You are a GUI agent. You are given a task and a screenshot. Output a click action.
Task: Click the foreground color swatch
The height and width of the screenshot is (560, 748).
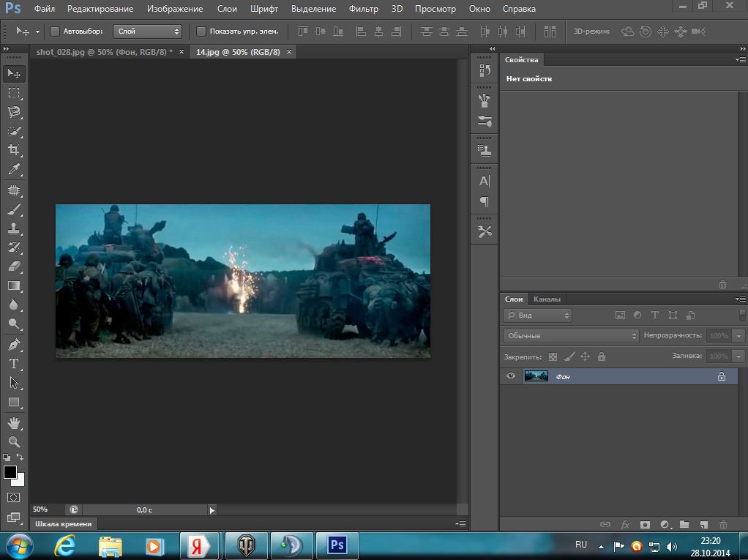click(10, 472)
